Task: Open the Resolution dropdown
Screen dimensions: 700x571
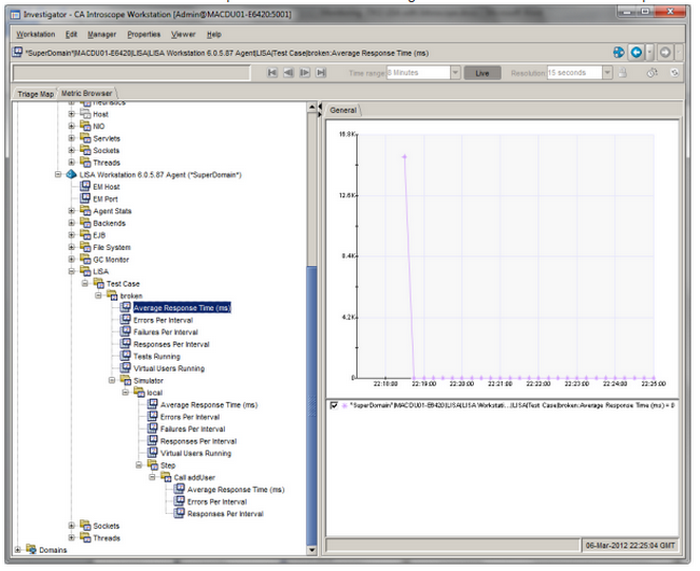Action: tap(606, 73)
